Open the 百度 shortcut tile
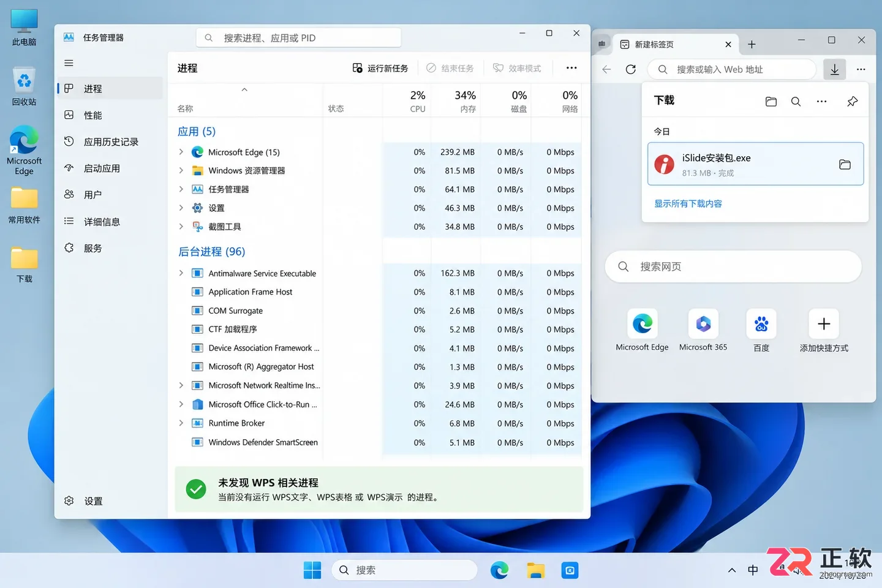 tap(761, 331)
